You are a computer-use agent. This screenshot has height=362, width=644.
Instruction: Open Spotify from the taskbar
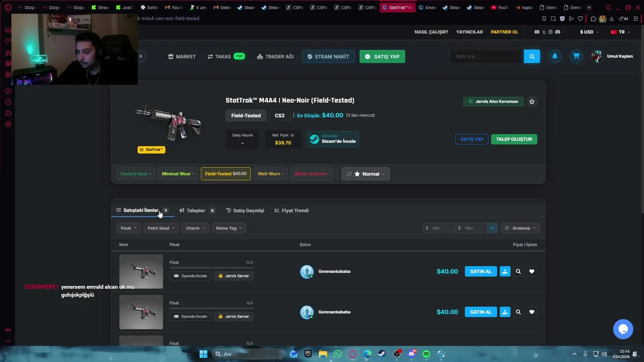coord(426,354)
